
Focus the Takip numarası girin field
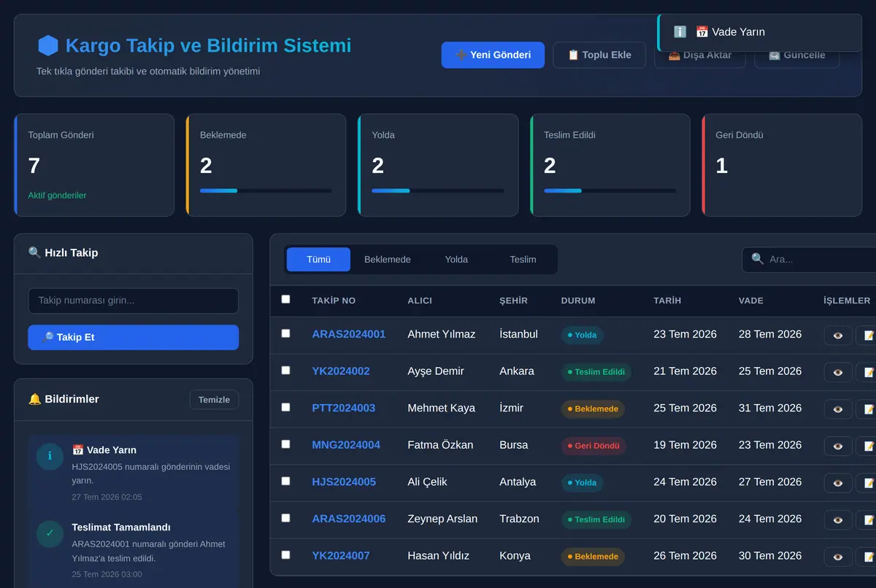pyautogui.click(x=134, y=301)
